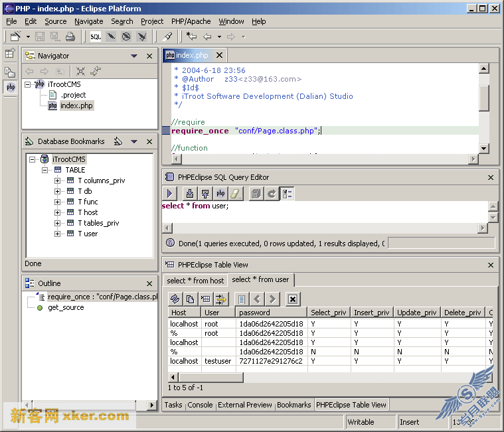Click the Print icon in main toolbar
The image size is (504, 432).
70,36
